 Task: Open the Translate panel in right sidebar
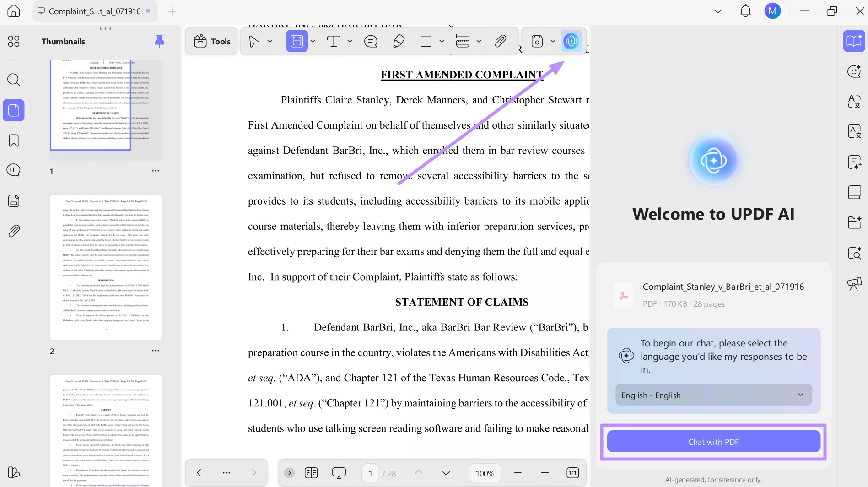tap(854, 102)
